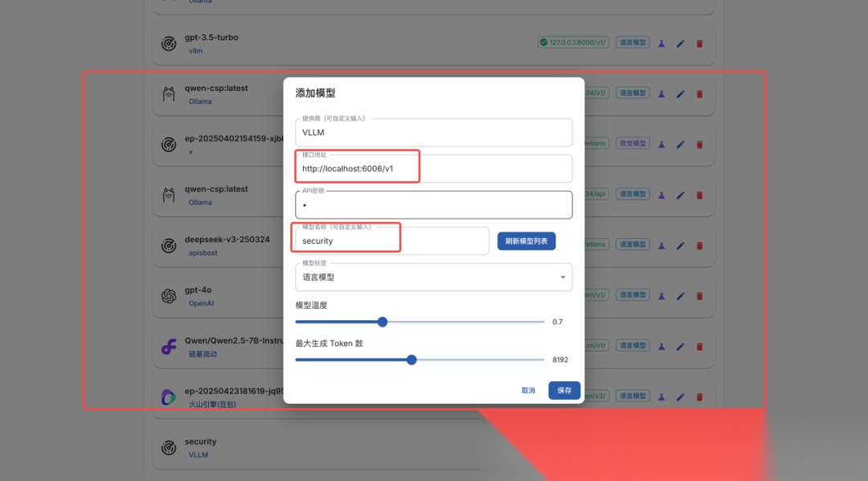The height and width of the screenshot is (481, 868).
Task: Click the 语言模型 tag on deepseek-v3-250324 row
Action: (x=633, y=244)
